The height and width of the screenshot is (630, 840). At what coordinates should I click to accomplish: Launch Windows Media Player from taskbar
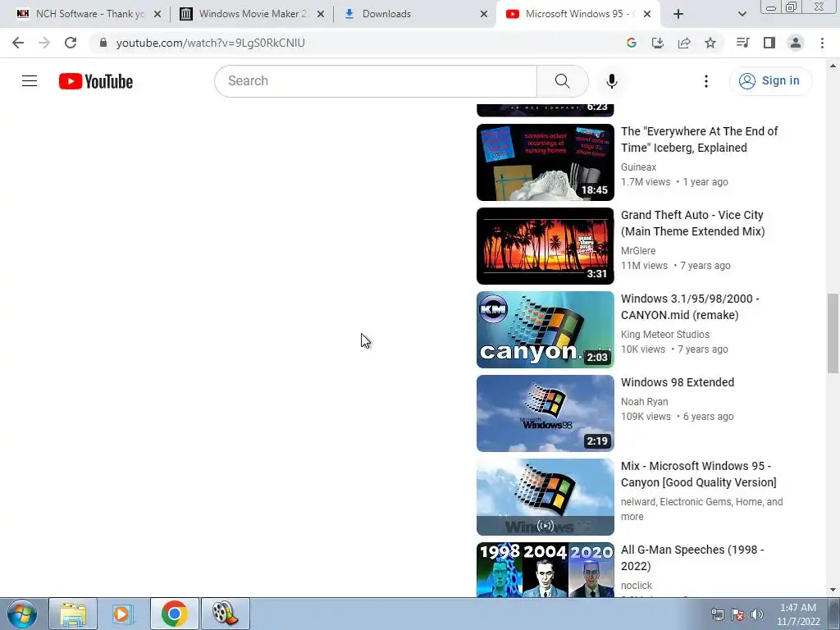point(123,614)
